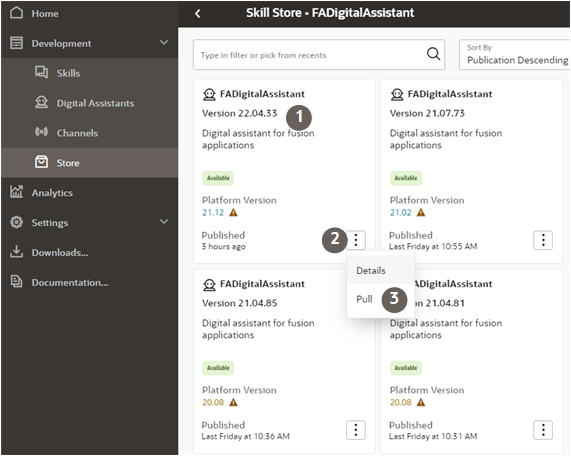Open options menu for Version 21.07.73
571x456 pixels.
(543, 240)
